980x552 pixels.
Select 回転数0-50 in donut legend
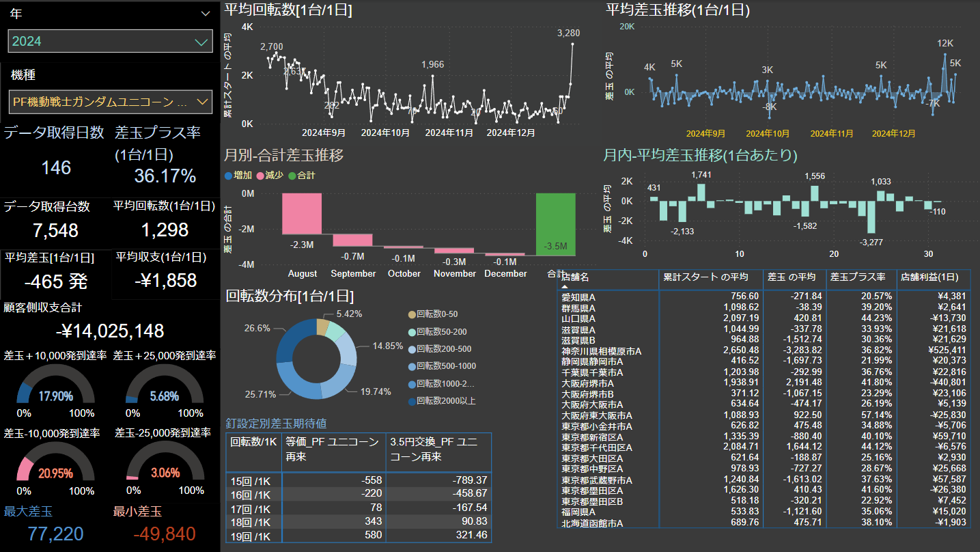pos(412,314)
